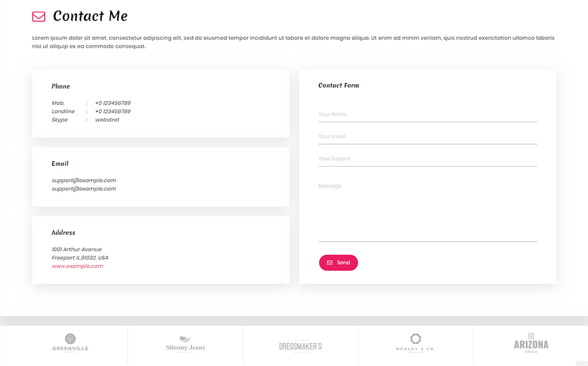The height and width of the screenshot is (366, 588).
Task: Click into the Message text area
Action: point(427,210)
